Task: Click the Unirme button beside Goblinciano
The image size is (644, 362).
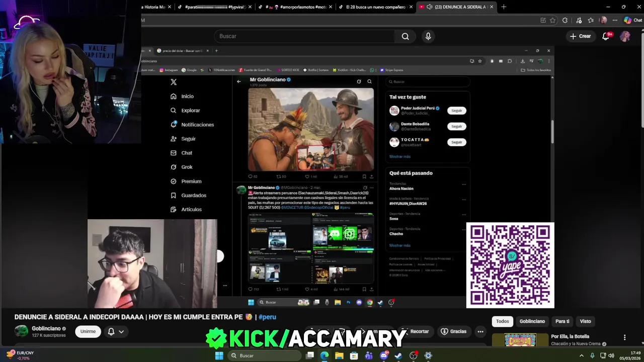Action: (x=88, y=331)
